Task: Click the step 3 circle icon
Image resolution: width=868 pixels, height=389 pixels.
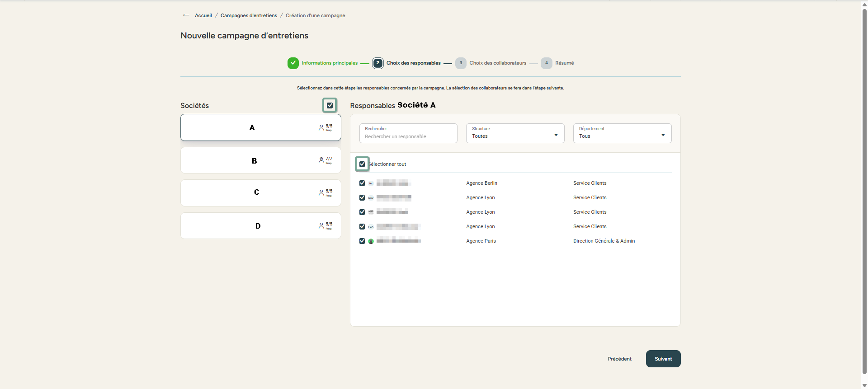Action: pyautogui.click(x=461, y=63)
